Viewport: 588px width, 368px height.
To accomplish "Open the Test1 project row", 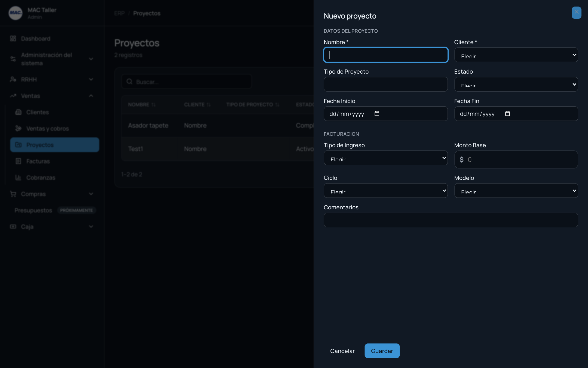I will 218,149.
